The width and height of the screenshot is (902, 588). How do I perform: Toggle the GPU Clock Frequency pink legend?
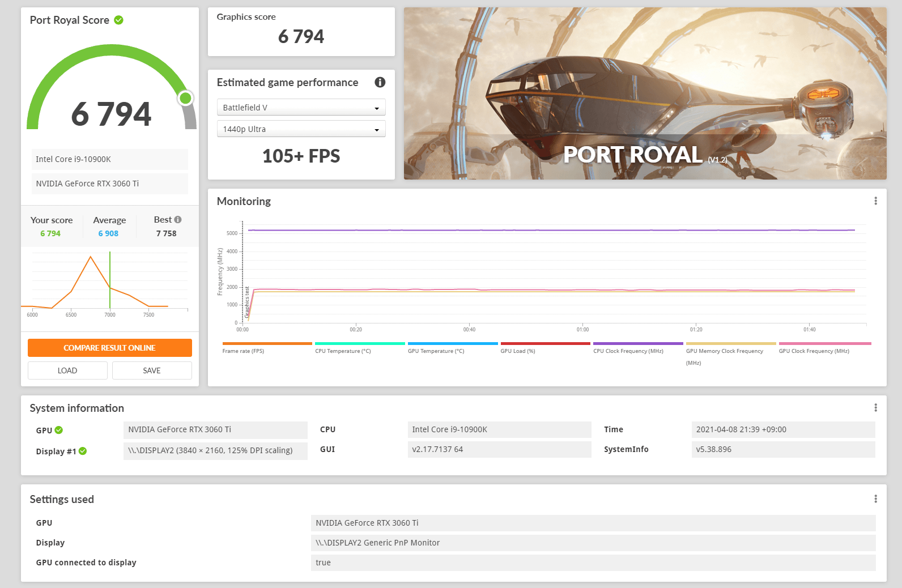825,343
